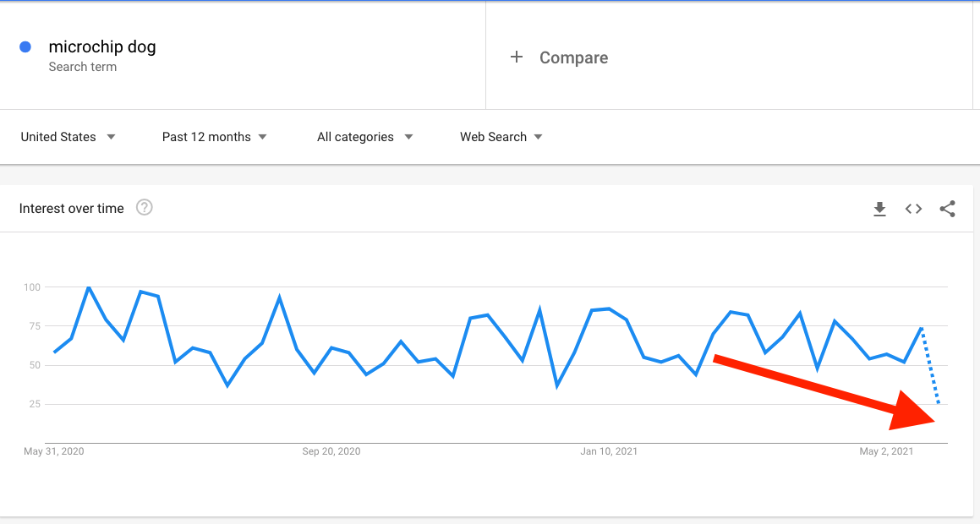
Task: Click the dotted partial-data line segment
Action: pyautogui.click(x=930, y=365)
